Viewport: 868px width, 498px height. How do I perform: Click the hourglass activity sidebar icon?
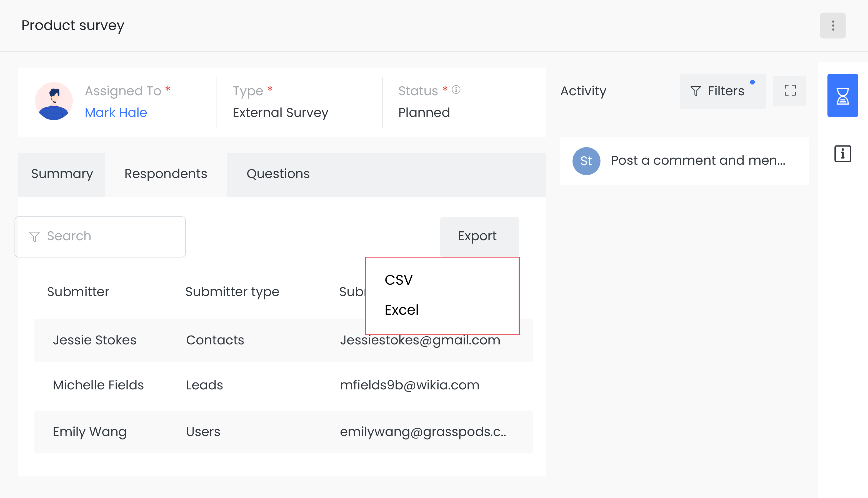[x=842, y=96]
